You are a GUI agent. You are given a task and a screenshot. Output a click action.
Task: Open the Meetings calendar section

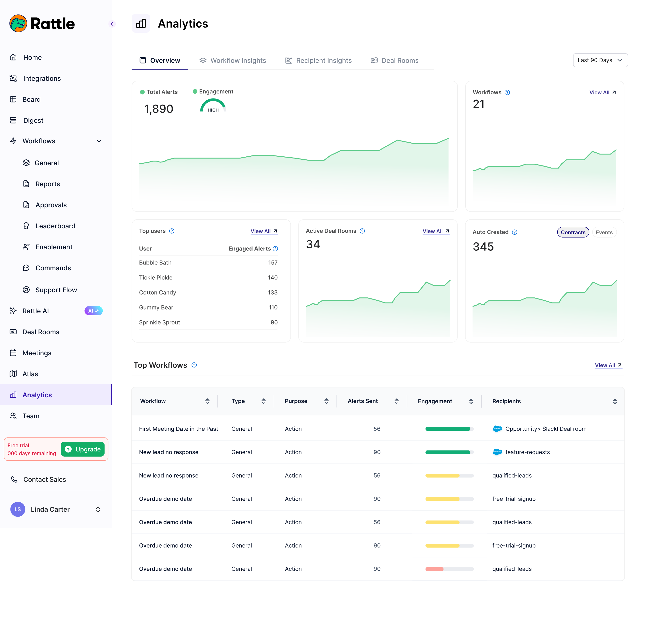(x=37, y=353)
